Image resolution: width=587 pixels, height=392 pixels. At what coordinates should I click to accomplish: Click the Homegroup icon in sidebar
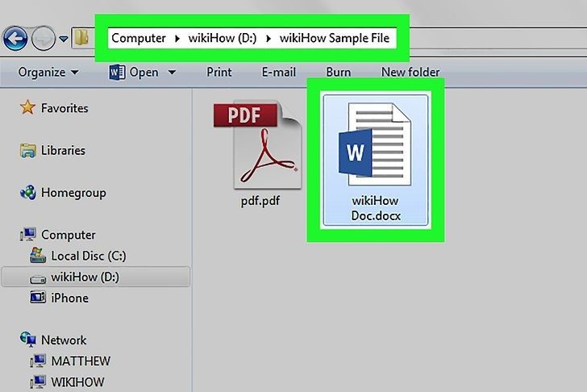tap(28, 193)
